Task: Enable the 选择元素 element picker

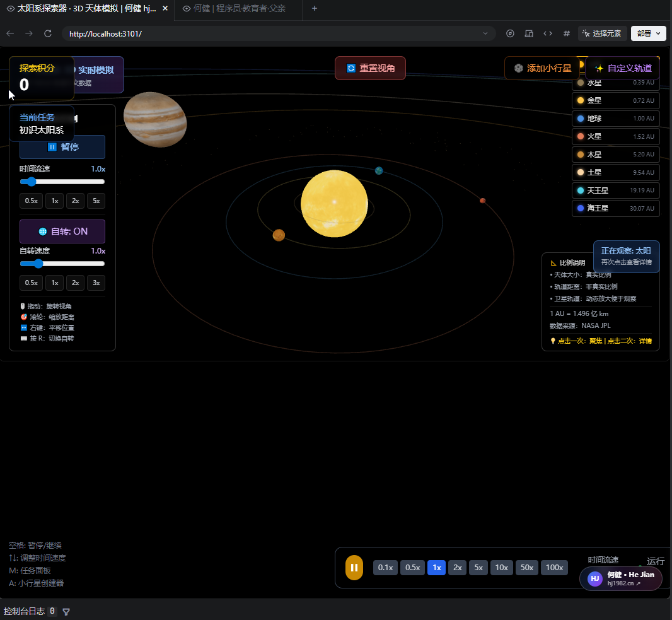Action: [x=602, y=33]
